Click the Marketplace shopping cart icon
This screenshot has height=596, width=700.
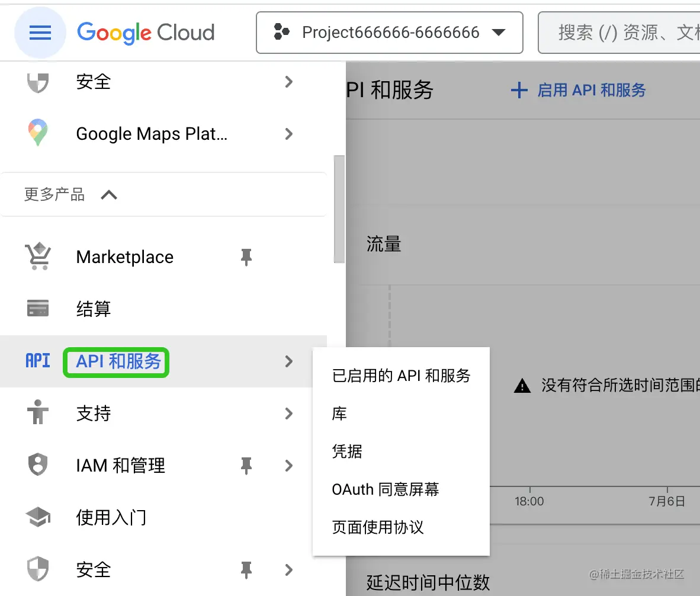coord(38,257)
